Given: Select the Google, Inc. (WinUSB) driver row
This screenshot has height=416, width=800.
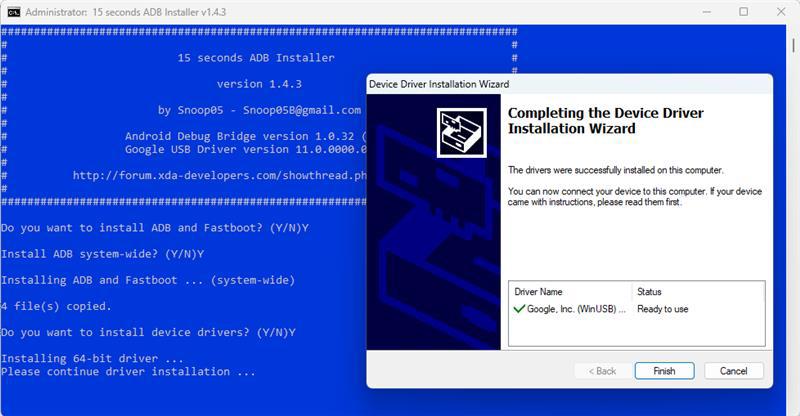Looking at the screenshot, I should point(637,309).
